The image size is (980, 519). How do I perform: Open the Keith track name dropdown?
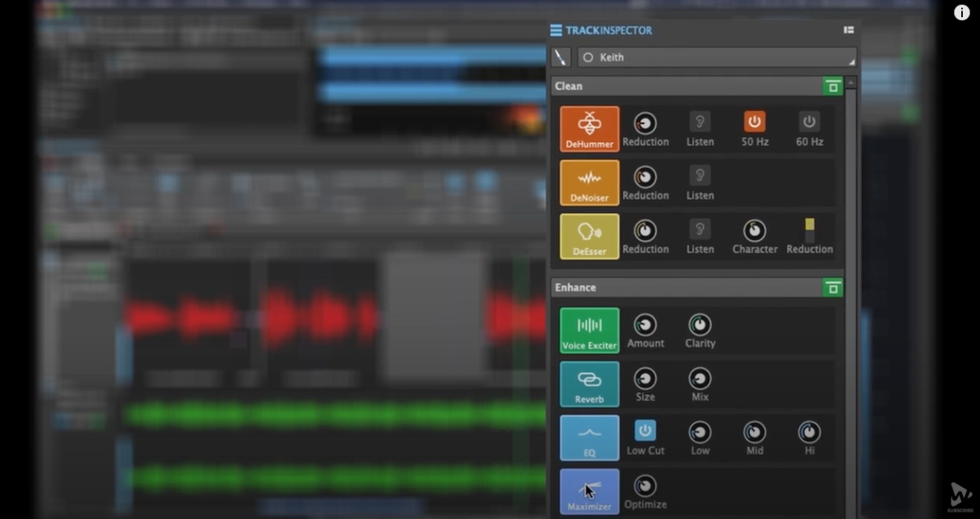point(716,58)
